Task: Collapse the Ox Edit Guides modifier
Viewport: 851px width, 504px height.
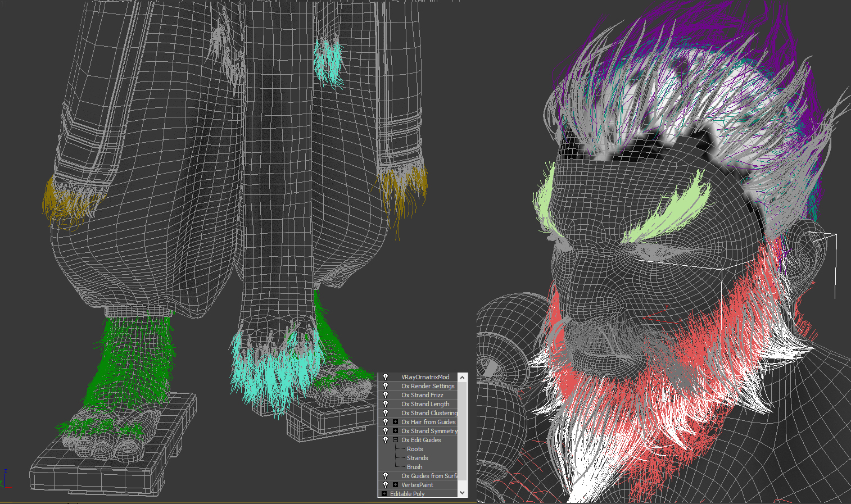Action: coord(395,440)
